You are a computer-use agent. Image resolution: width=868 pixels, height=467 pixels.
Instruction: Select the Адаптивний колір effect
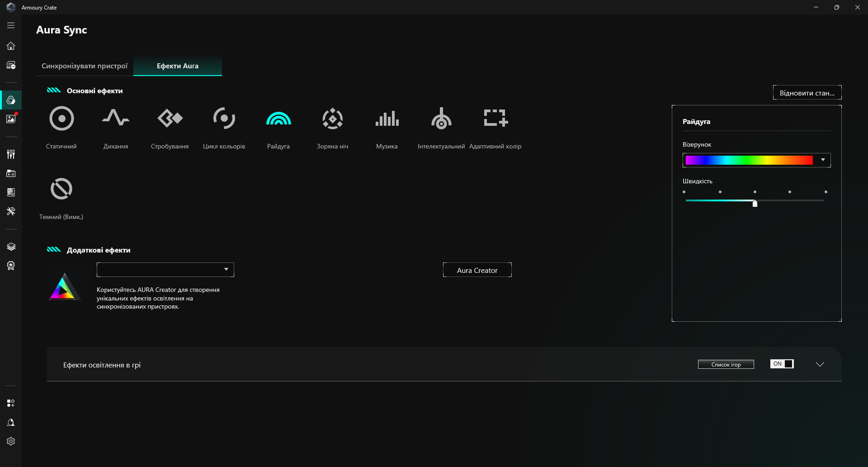pyautogui.click(x=495, y=128)
